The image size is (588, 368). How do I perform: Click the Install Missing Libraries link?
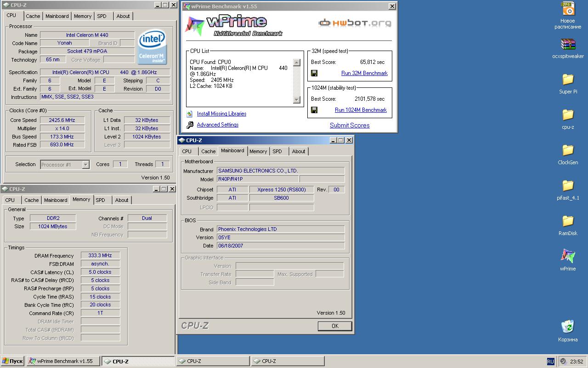click(221, 114)
